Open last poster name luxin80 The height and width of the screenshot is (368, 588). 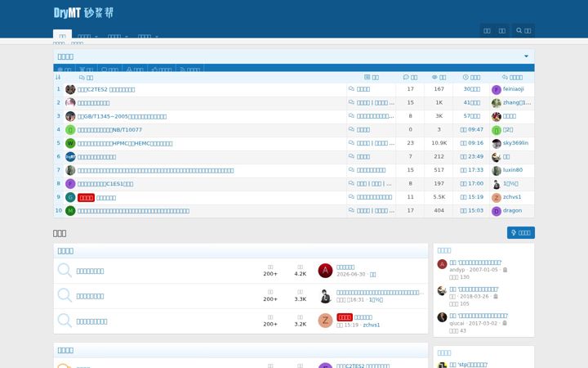513,170
